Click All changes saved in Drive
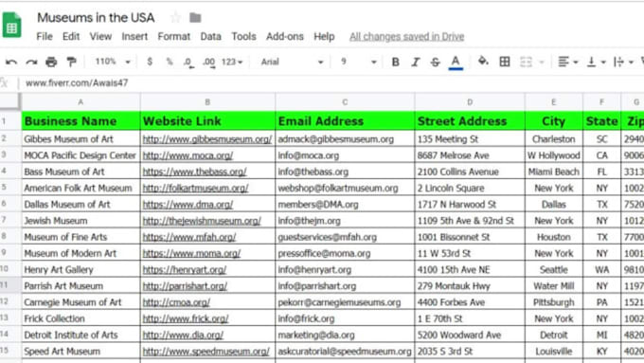Image resolution: width=644 pixels, height=363 pixels. click(x=406, y=37)
